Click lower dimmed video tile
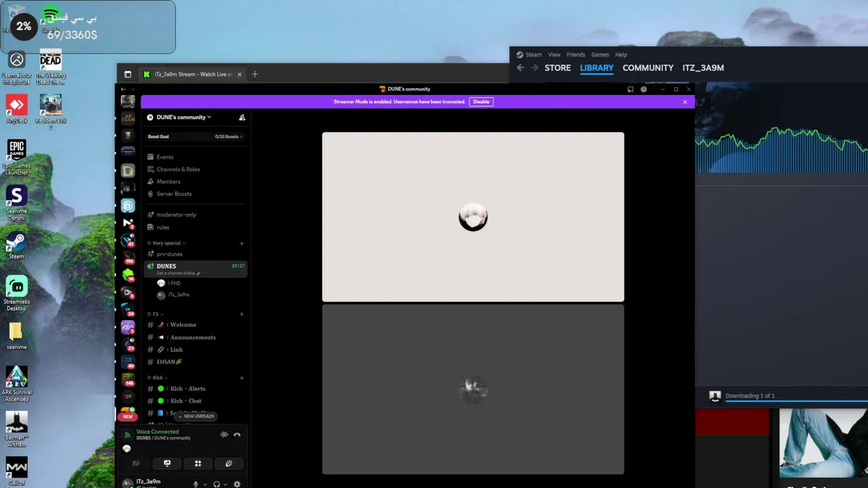 pos(473,389)
